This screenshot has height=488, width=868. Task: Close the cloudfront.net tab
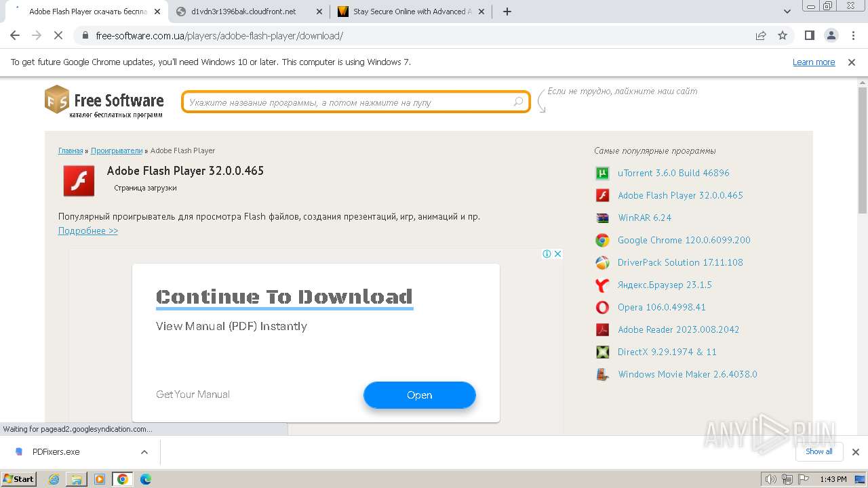319,12
